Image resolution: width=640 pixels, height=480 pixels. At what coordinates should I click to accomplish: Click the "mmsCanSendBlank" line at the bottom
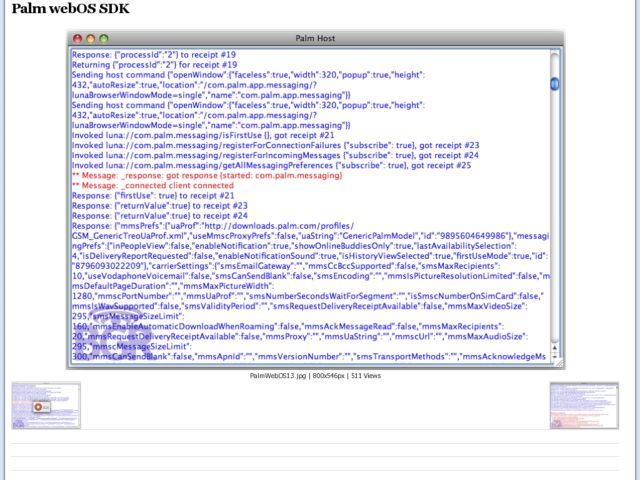tap(309, 356)
